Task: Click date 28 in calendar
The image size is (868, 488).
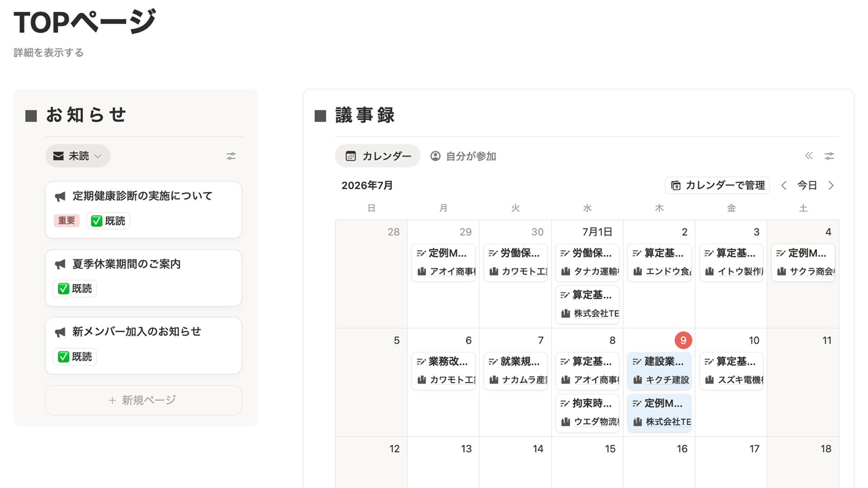Action: (x=393, y=232)
